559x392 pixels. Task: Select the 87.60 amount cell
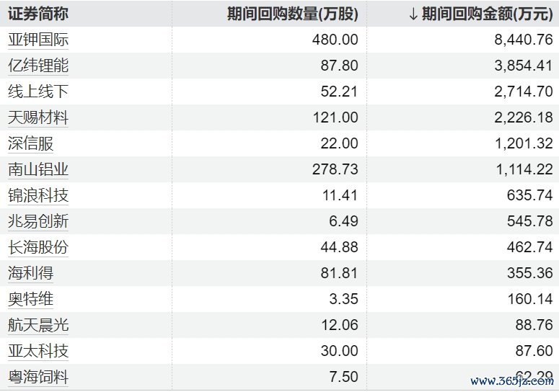[463, 352]
